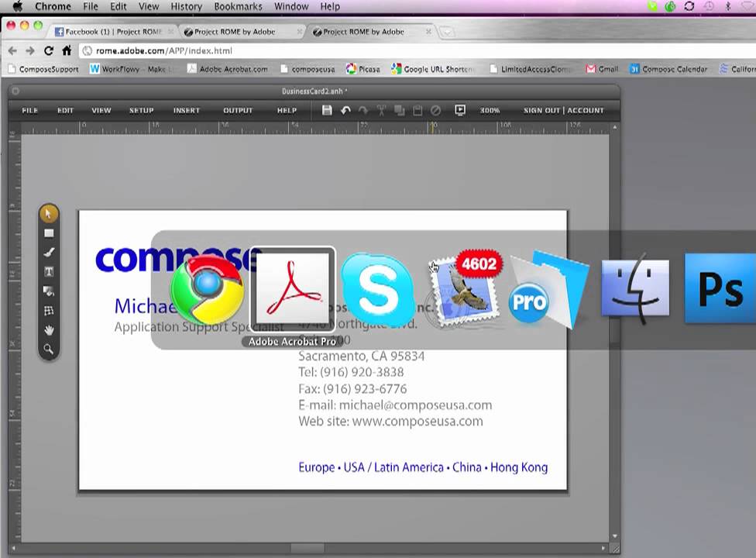
Task: Choose Photoshop in the app switcher
Action: pyautogui.click(x=720, y=288)
